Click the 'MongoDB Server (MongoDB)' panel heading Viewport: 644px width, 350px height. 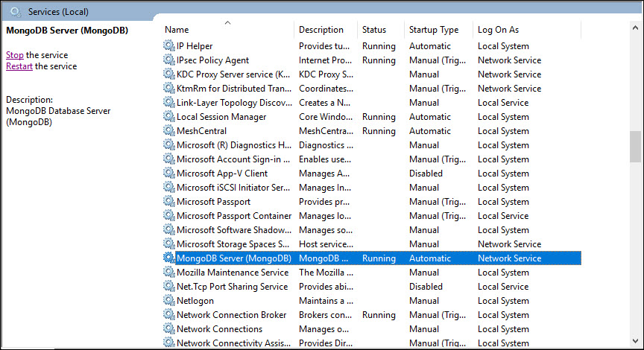pyautogui.click(x=67, y=31)
